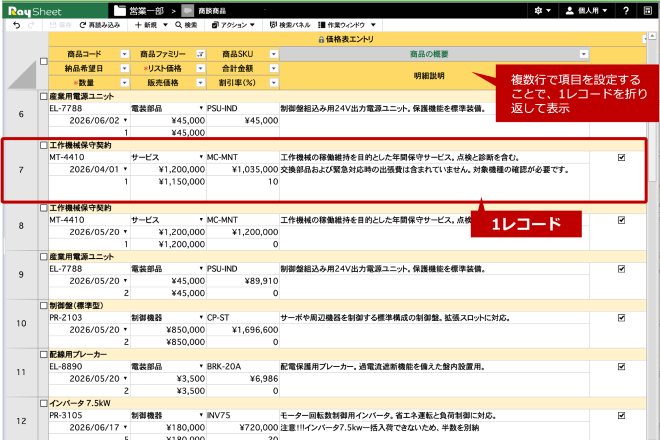Click the undo arrow icon
Viewport: 660px width, 440px height.
pyautogui.click(x=16, y=25)
